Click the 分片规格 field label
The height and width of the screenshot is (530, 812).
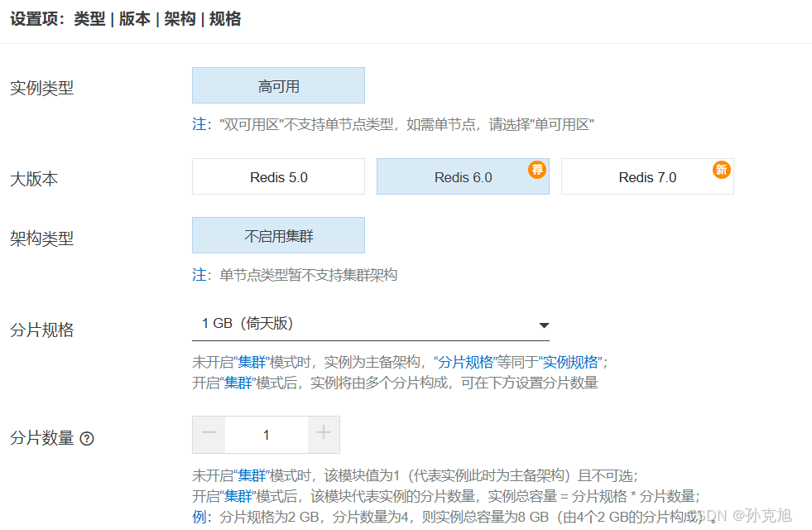pos(42,330)
